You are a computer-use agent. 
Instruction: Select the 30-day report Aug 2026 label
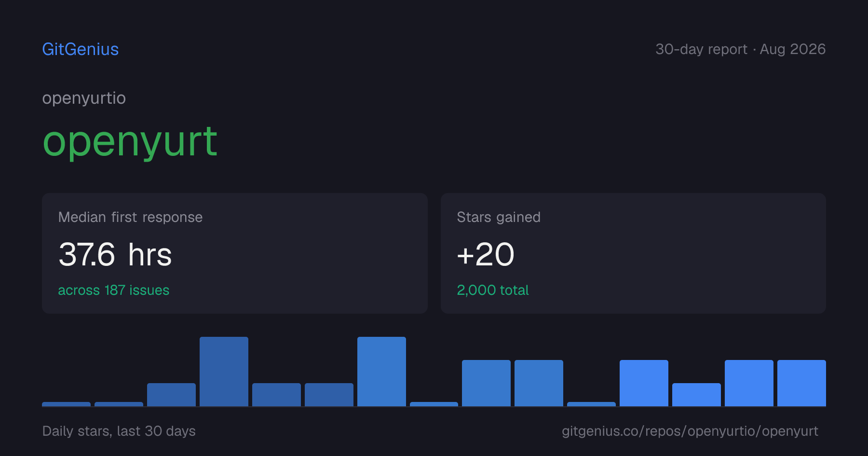[x=740, y=49]
